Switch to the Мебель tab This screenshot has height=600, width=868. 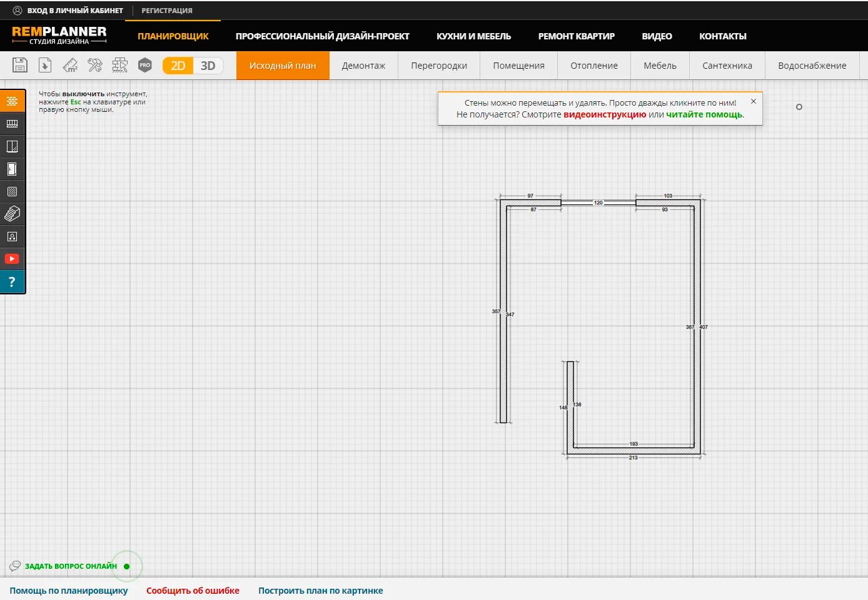click(x=660, y=66)
